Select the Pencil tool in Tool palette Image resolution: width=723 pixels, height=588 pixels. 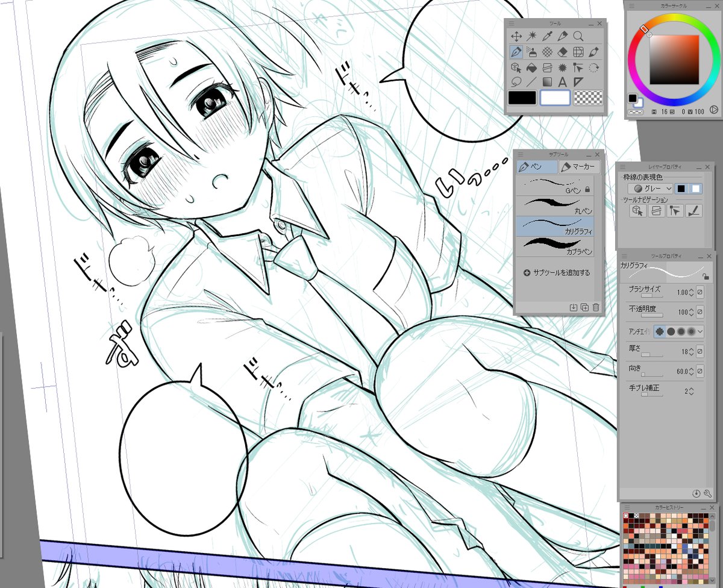tap(563, 36)
